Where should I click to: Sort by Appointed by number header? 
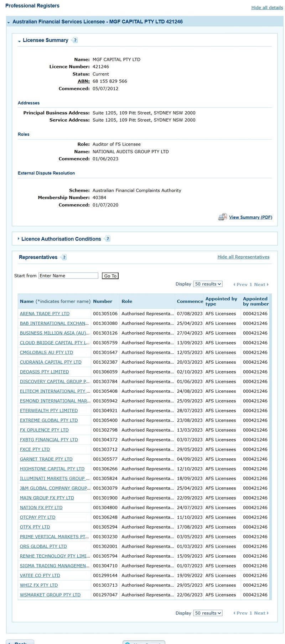point(256,301)
